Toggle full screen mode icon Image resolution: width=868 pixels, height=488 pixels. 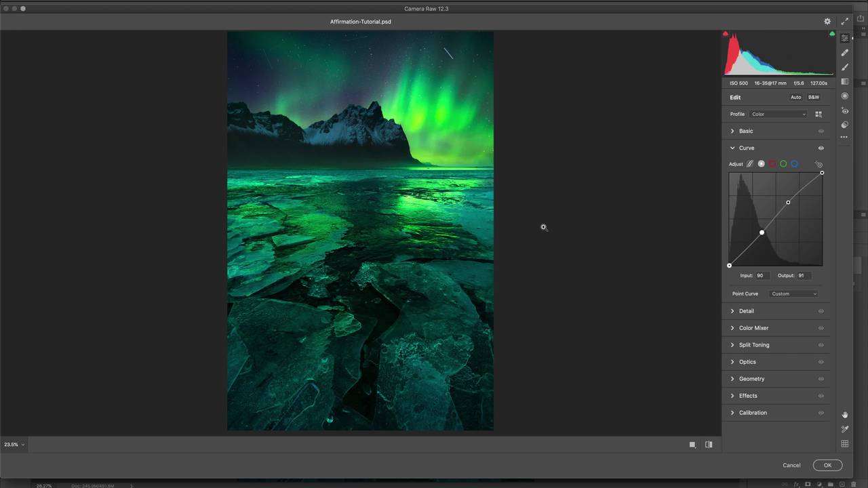pos(845,22)
